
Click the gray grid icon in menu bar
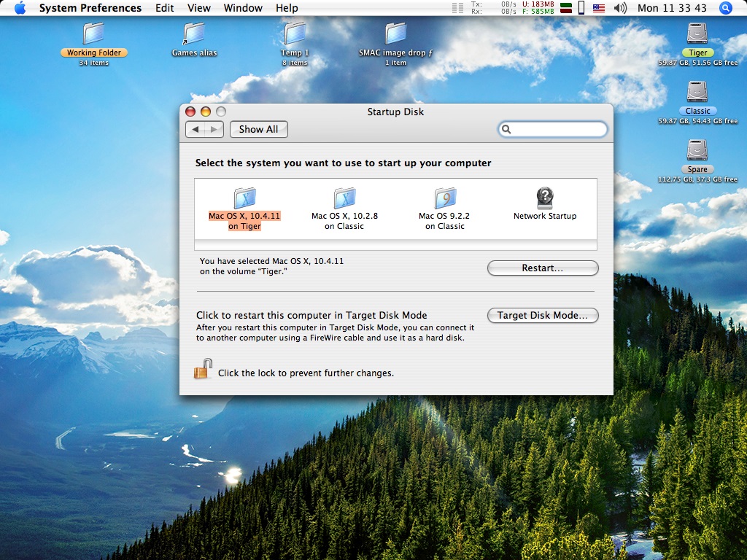point(457,8)
